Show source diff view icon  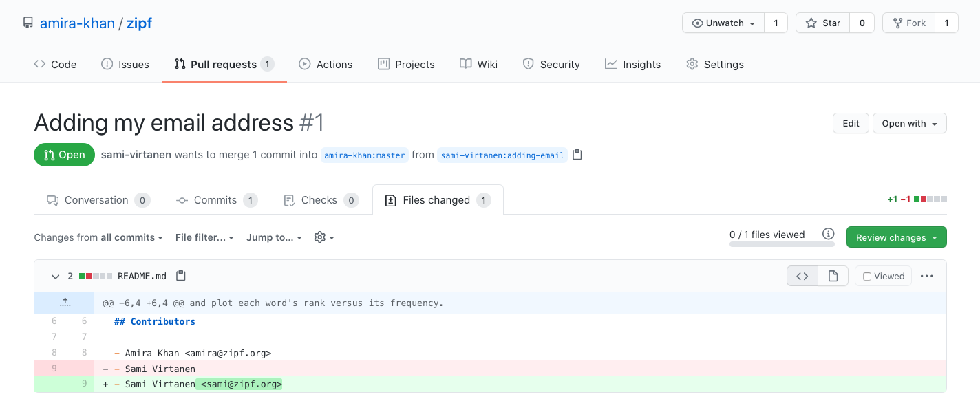(802, 276)
